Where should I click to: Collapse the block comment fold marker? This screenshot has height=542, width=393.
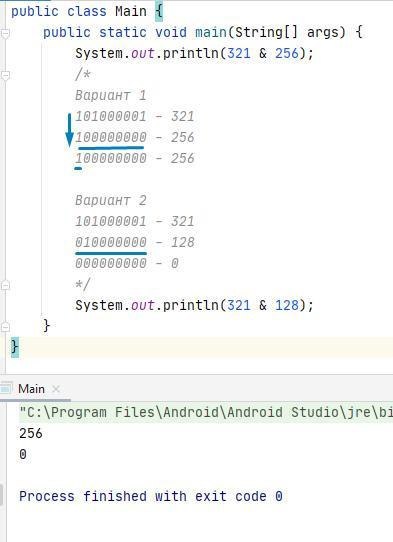coord(5,75)
